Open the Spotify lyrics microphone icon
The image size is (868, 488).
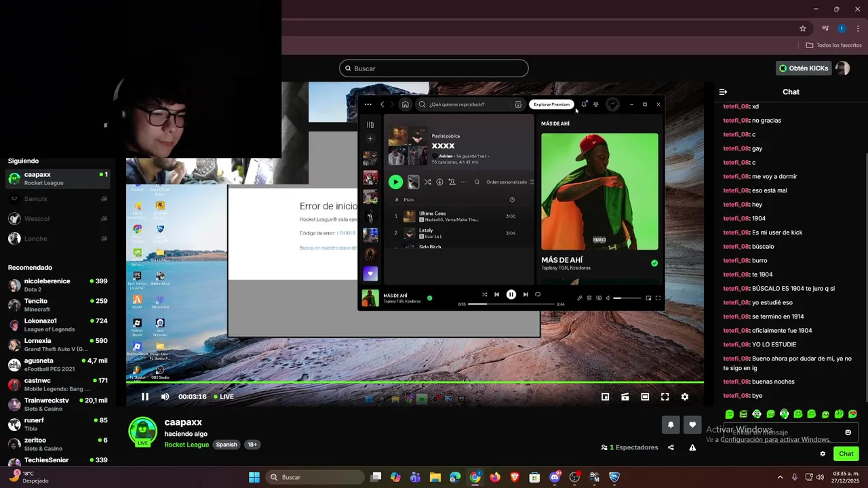coord(580,298)
